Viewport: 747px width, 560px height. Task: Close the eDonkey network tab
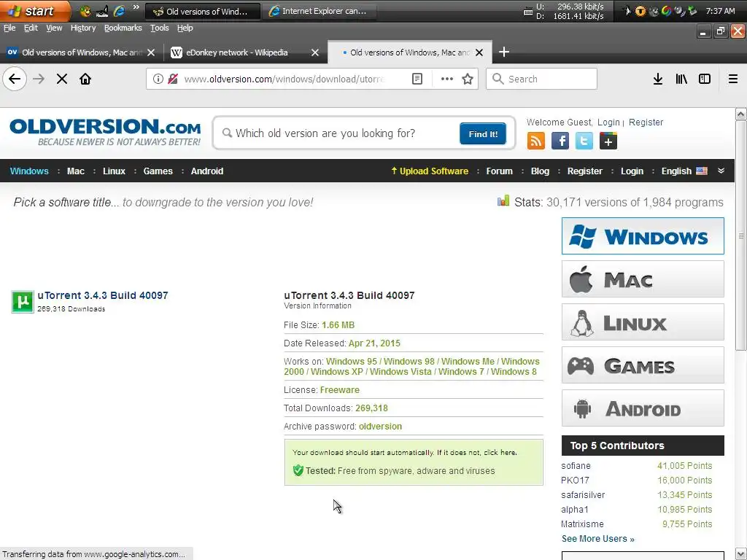pyautogui.click(x=315, y=52)
